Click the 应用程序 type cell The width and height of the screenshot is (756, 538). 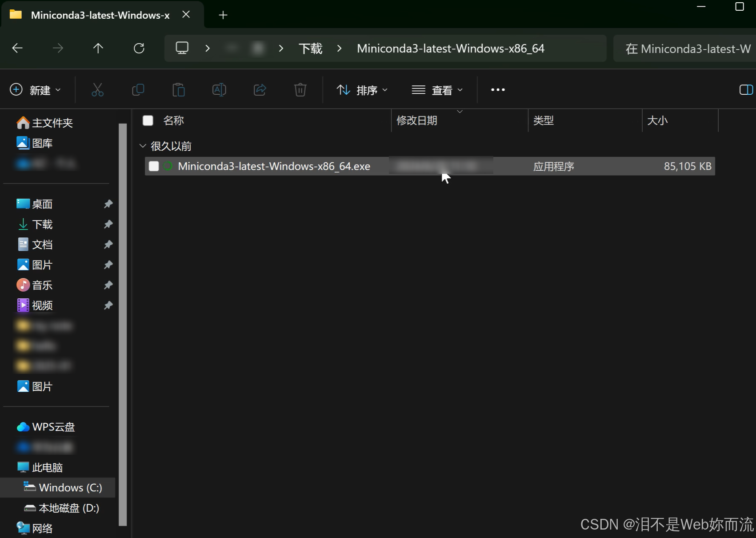pos(554,166)
